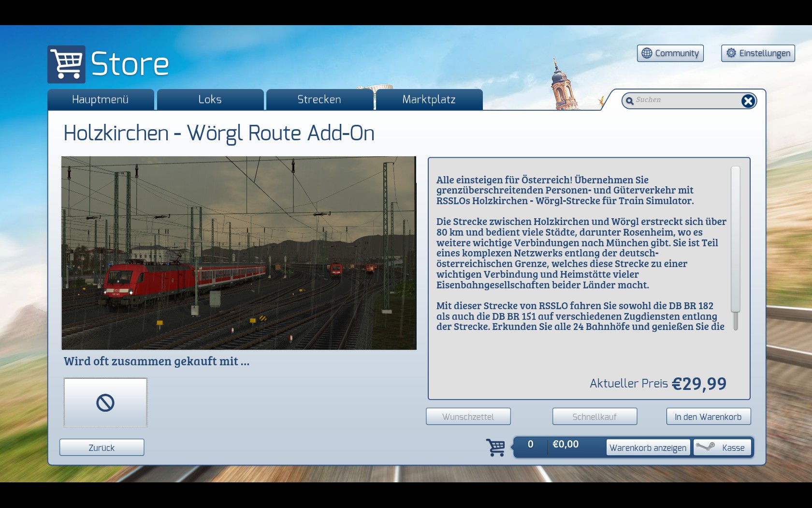Click the cart icon beside the basket total
This screenshot has height=508, width=812.
click(495, 448)
